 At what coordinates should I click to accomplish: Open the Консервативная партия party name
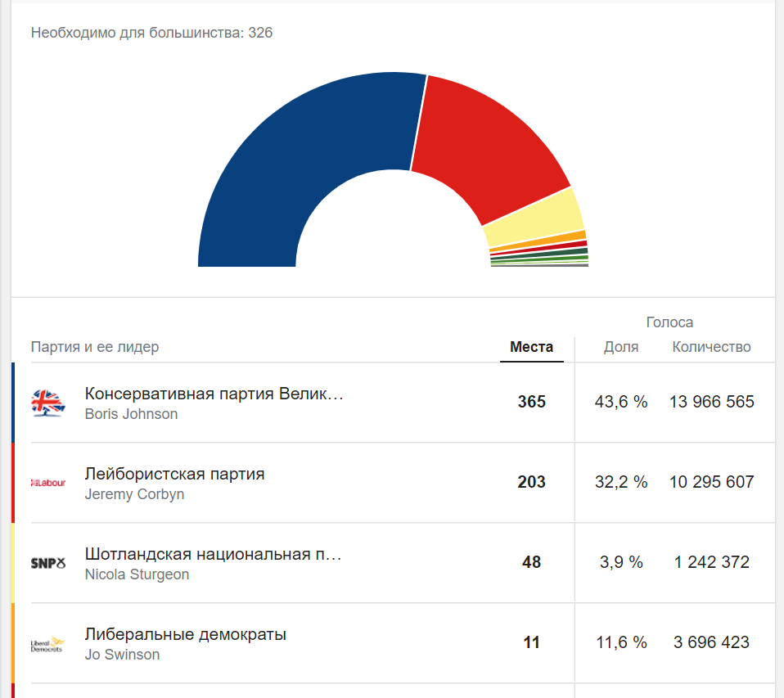click(214, 394)
